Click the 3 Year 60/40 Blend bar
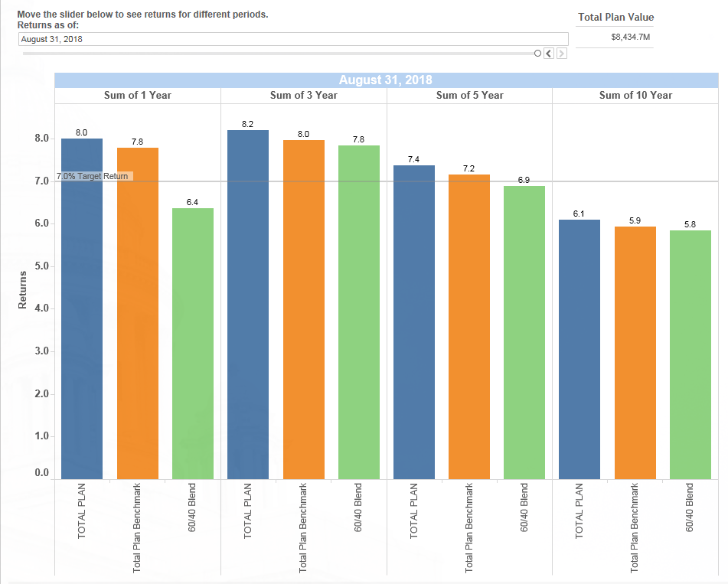This screenshot has height=584, width=728. point(359,312)
